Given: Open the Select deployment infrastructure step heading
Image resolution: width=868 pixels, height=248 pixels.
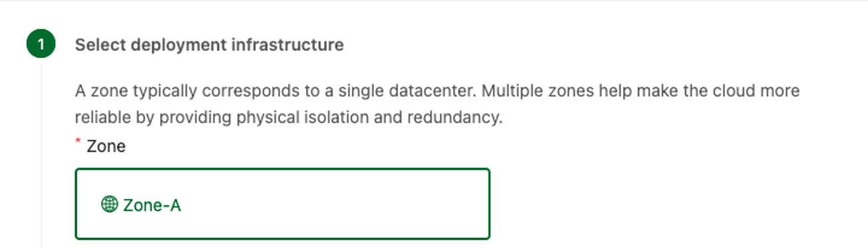Looking at the screenshot, I should point(209,45).
